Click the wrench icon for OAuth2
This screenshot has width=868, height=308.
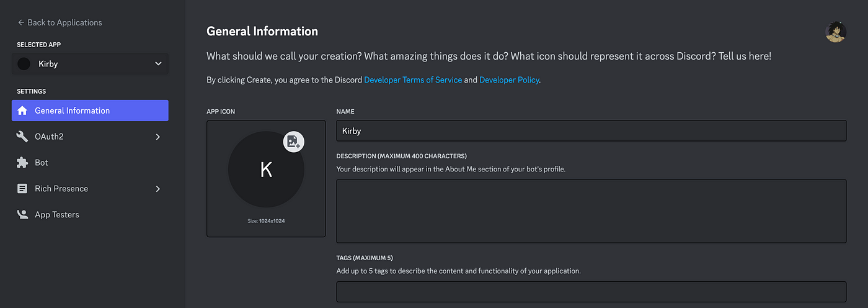(22, 137)
